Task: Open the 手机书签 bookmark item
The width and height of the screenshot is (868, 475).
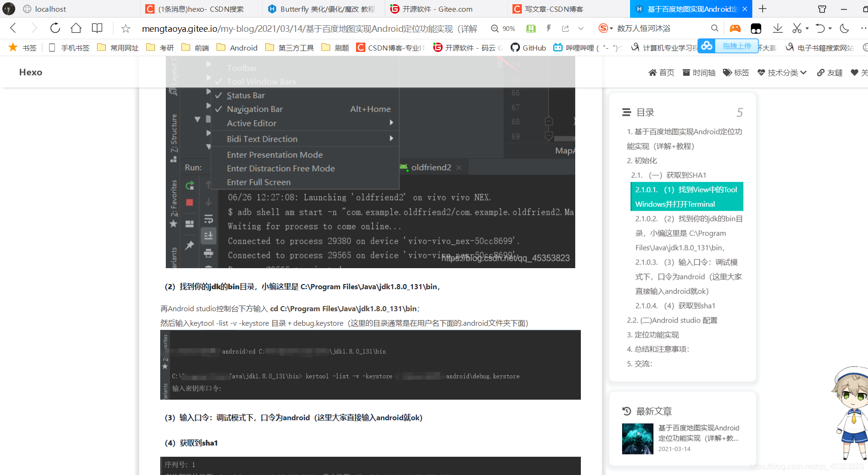Action: [x=69, y=48]
